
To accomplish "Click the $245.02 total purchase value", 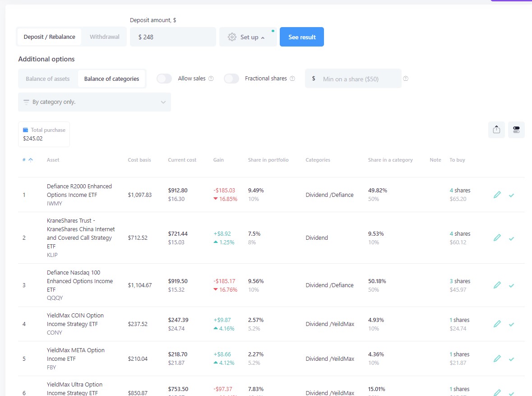I will (x=33, y=139).
